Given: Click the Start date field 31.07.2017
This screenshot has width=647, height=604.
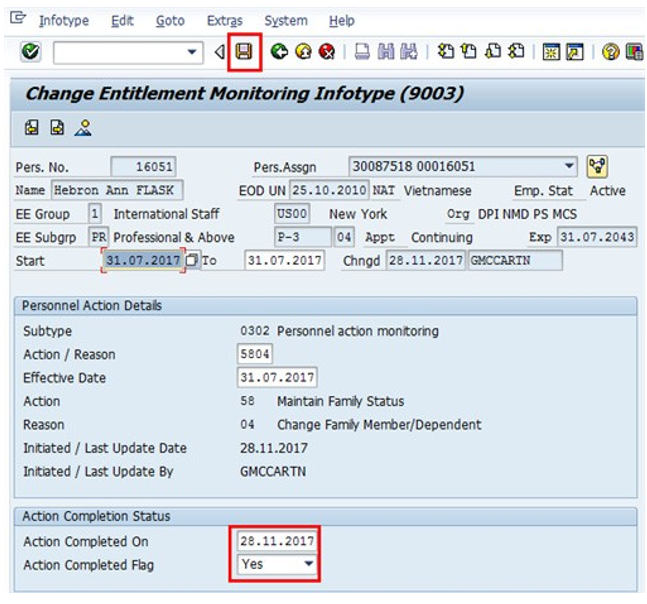Looking at the screenshot, I should click(143, 260).
